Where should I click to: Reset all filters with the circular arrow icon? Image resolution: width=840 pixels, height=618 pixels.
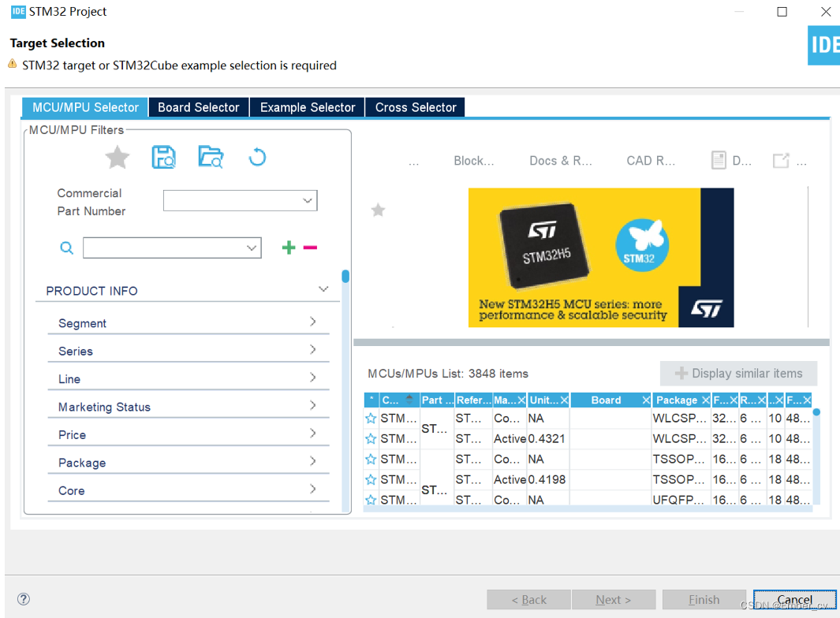click(258, 158)
